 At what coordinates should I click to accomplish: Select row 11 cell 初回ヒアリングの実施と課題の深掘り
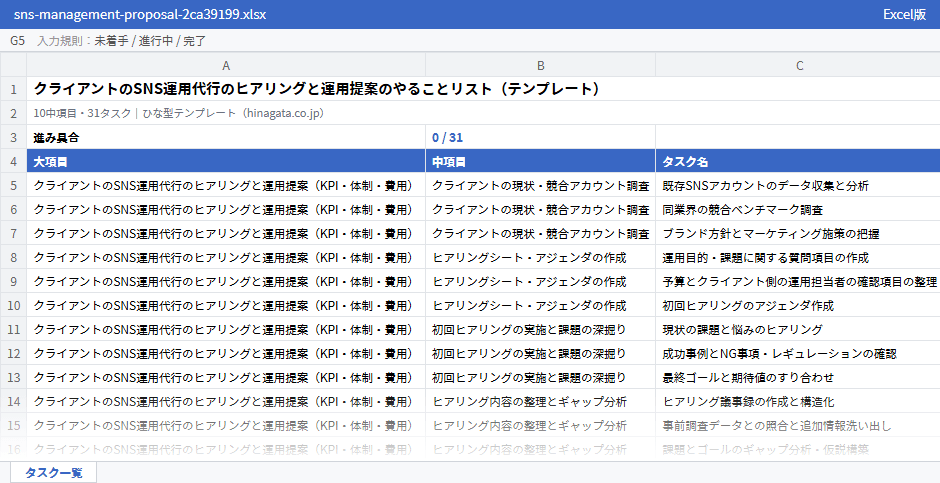540,329
